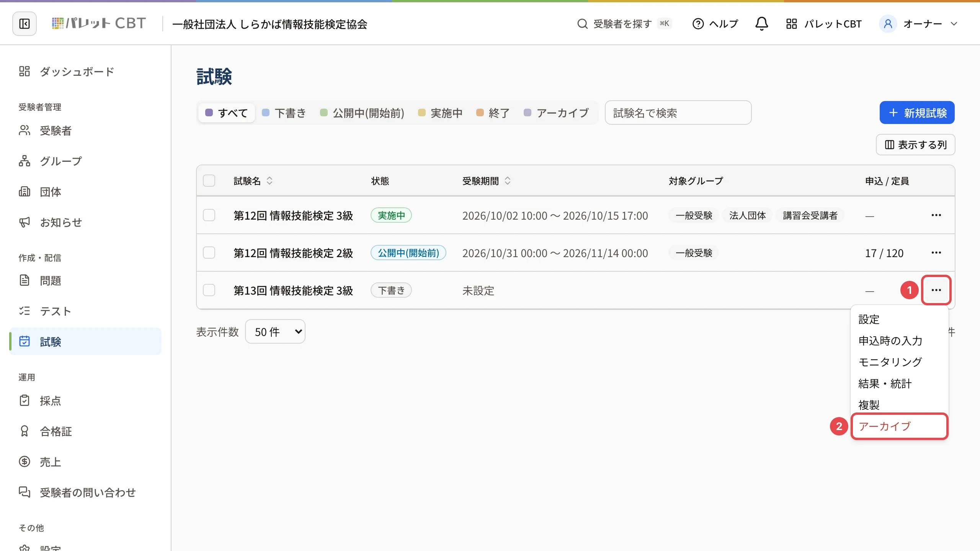Open 受験者 in the sidebar

85,130
